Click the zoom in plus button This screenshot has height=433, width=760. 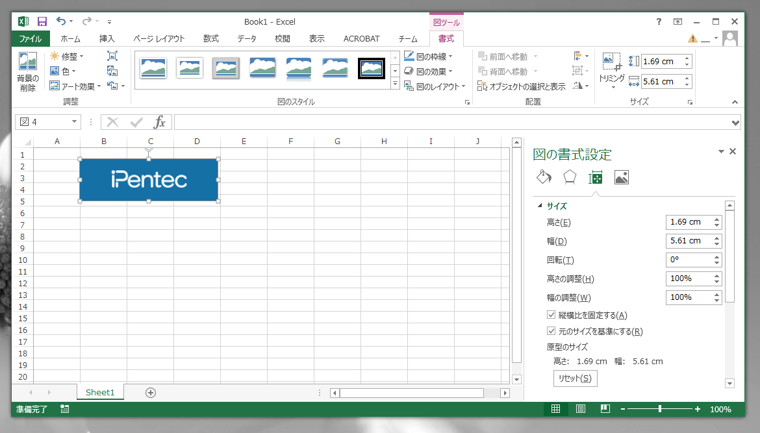click(697, 409)
